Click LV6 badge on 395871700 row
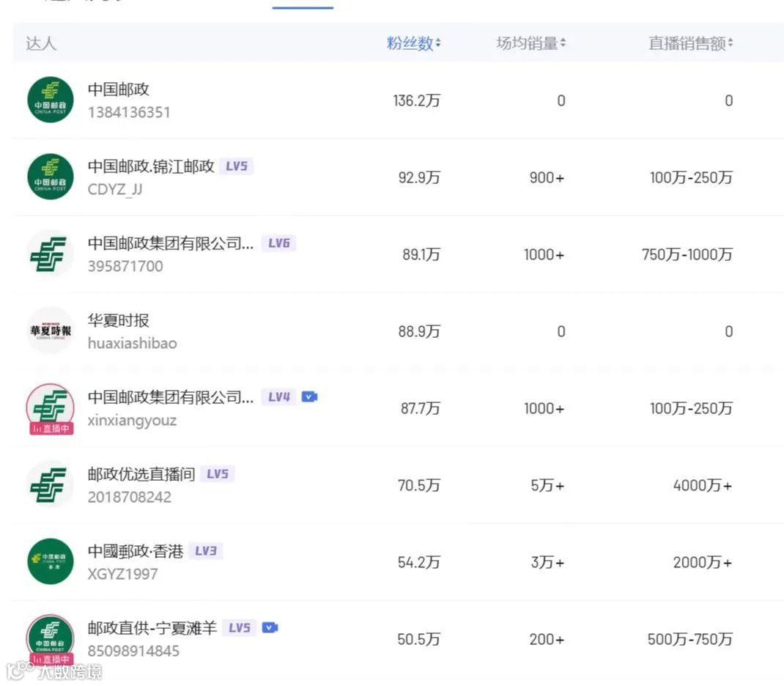The height and width of the screenshot is (686, 784). point(279,243)
